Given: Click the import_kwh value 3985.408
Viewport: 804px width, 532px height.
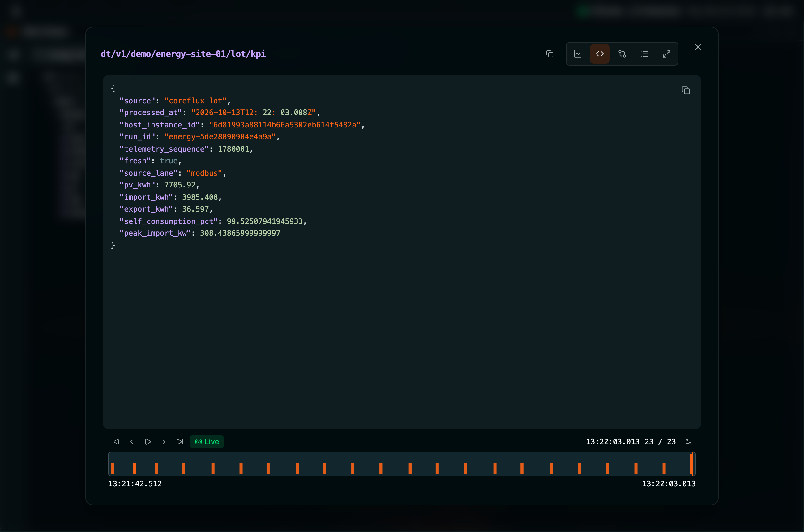Looking at the screenshot, I should (200, 197).
